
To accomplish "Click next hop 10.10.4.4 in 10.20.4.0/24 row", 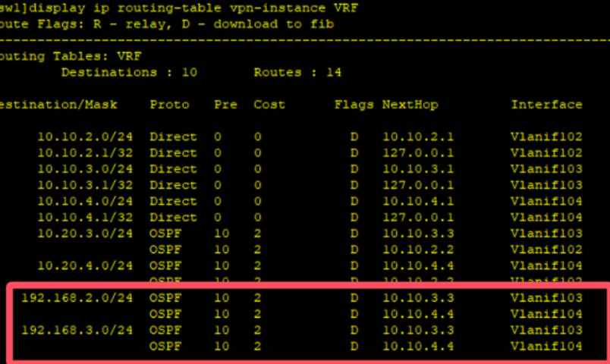I will coord(418,265).
